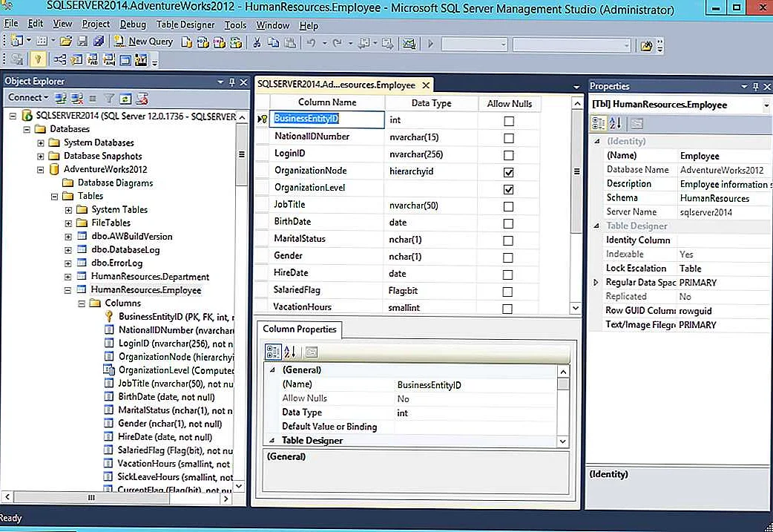This screenshot has height=532, width=773.
Task: Collapse the HumanResources.Employee table node
Action: [x=69, y=290]
